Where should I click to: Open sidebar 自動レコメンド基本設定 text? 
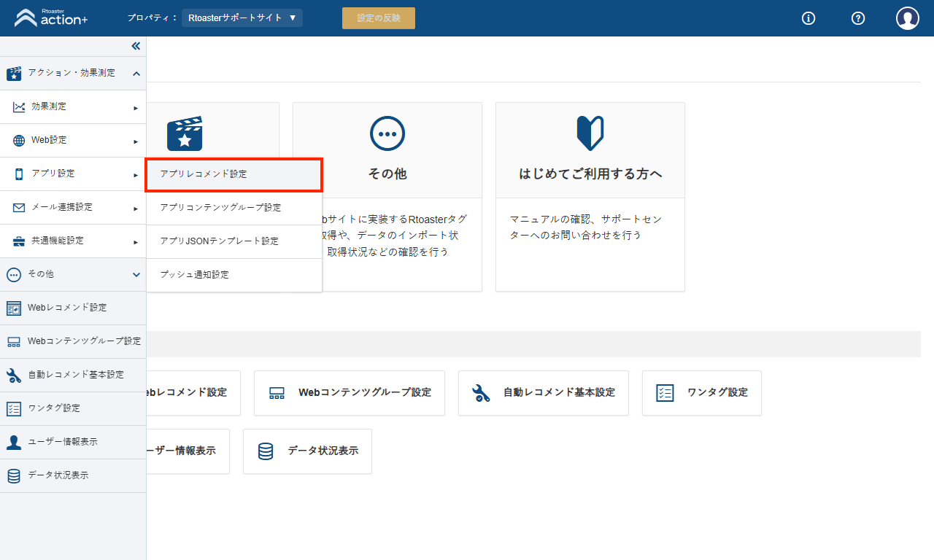coord(76,375)
